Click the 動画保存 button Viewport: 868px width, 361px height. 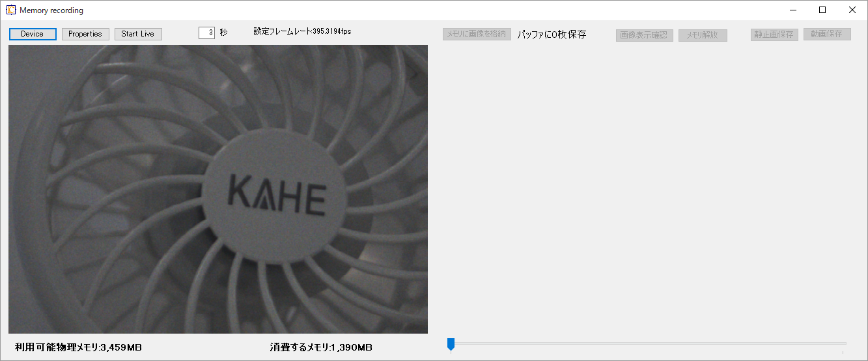(827, 34)
